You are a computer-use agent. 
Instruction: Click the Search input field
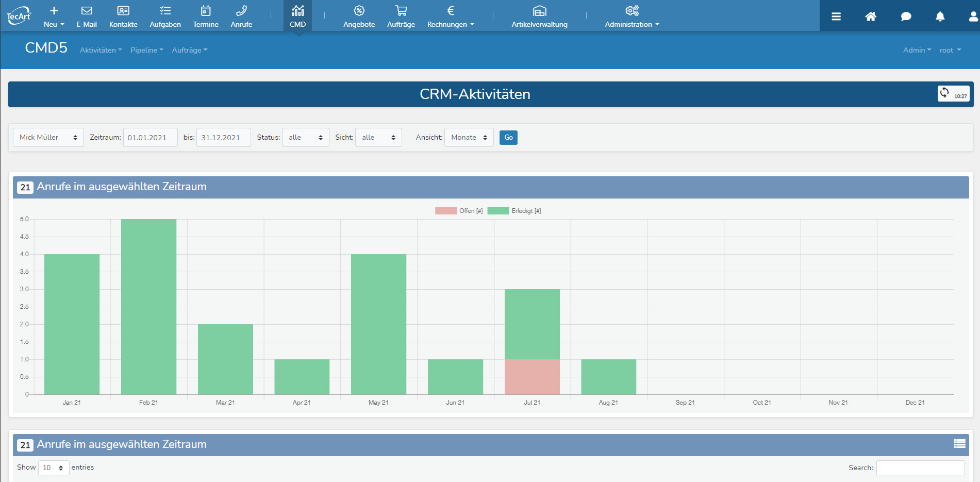920,468
